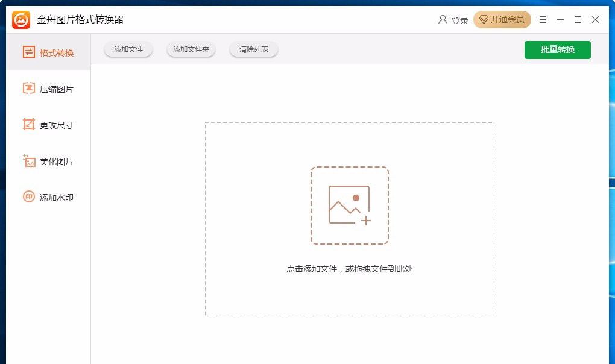Click the user profile person icon
This screenshot has height=364, width=615.
tap(444, 19)
